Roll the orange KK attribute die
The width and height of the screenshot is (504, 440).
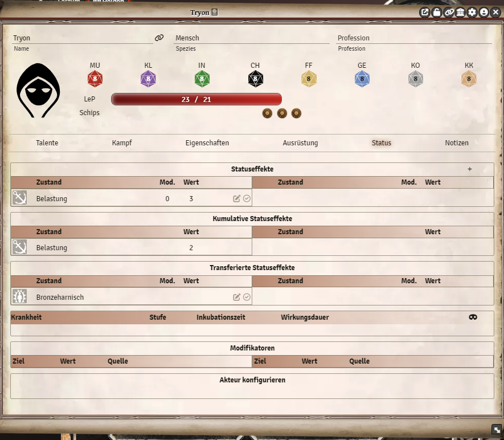coord(469,78)
